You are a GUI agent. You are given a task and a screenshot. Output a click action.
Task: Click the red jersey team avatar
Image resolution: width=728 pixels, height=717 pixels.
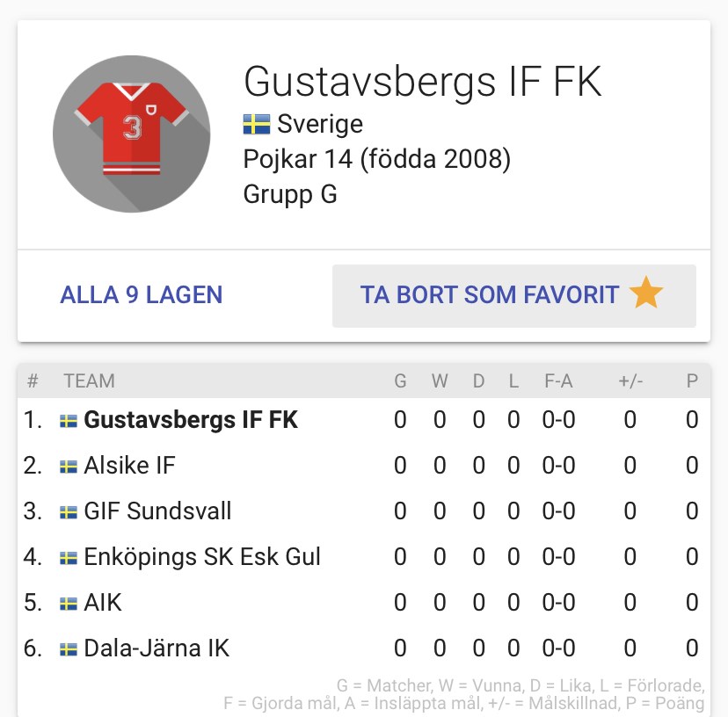[x=131, y=134]
